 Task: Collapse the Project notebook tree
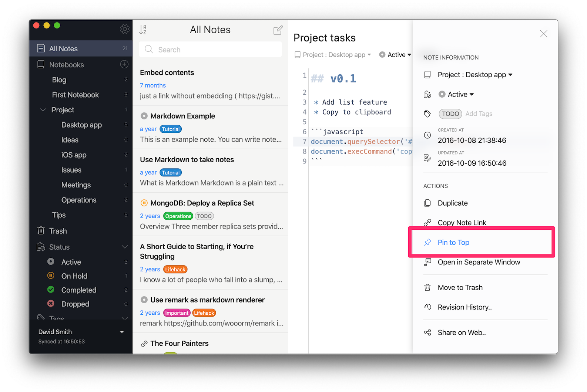[43, 110]
